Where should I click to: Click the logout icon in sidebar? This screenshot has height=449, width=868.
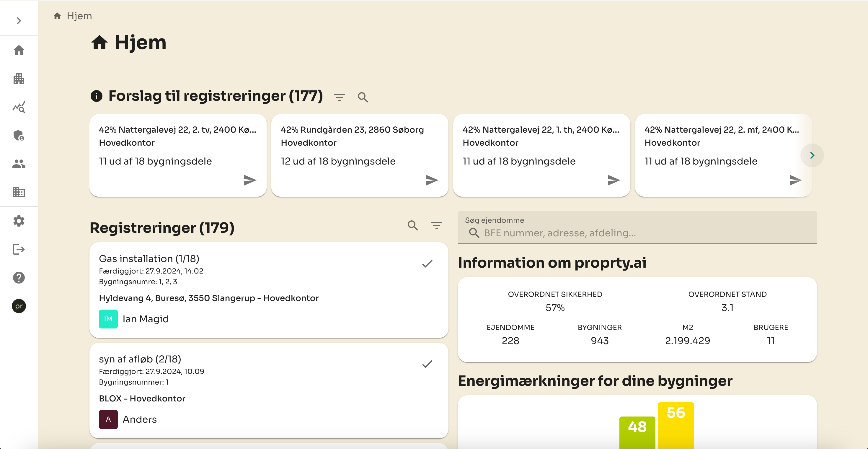coord(19,249)
